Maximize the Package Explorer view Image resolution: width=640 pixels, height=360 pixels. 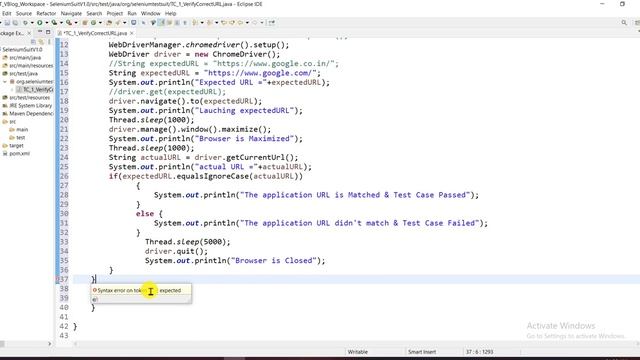point(48,32)
